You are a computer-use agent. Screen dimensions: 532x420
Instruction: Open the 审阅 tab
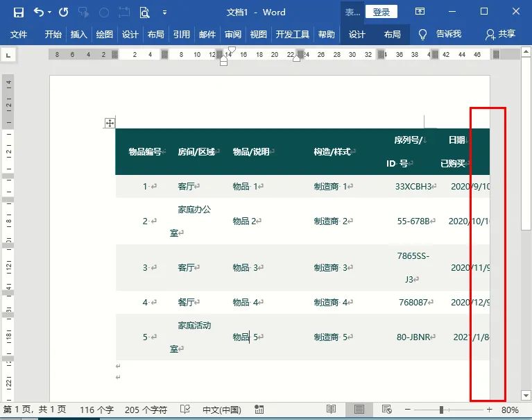pos(233,34)
